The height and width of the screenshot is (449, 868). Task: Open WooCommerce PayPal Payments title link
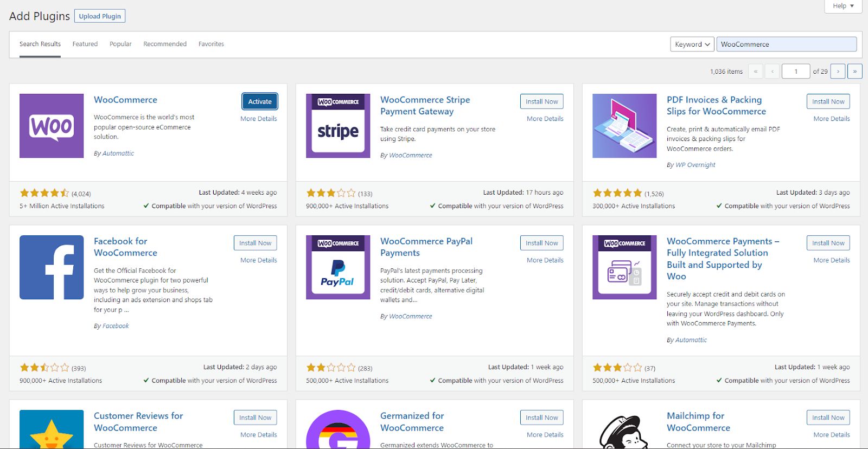[x=426, y=247]
